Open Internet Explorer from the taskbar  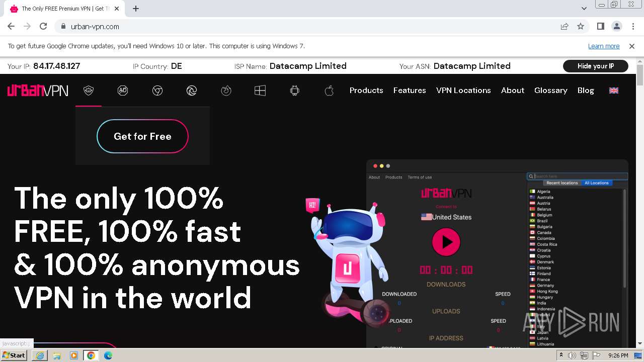(x=40, y=355)
